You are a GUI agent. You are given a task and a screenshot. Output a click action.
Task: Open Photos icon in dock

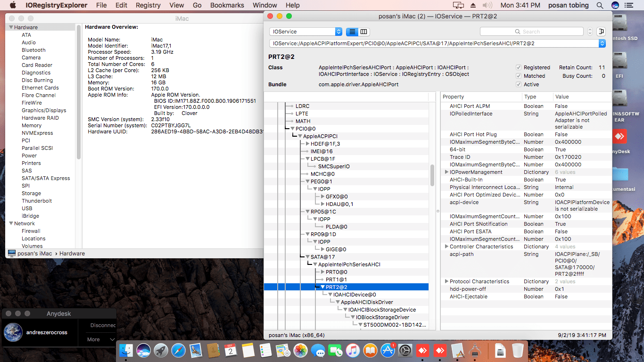(x=300, y=351)
